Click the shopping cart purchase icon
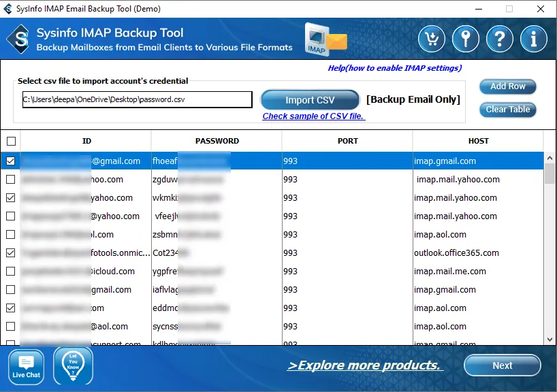 [x=432, y=39]
